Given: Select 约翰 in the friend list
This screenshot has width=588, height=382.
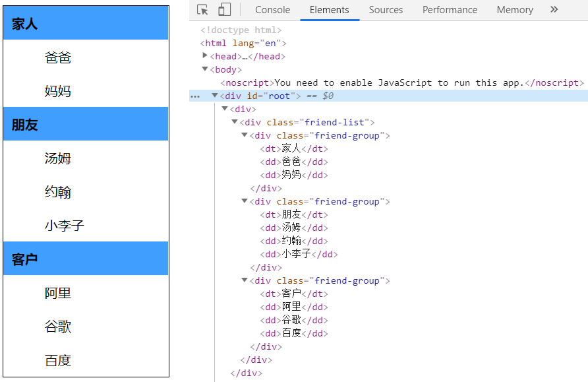Looking at the screenshot, I should click(58, 192).
